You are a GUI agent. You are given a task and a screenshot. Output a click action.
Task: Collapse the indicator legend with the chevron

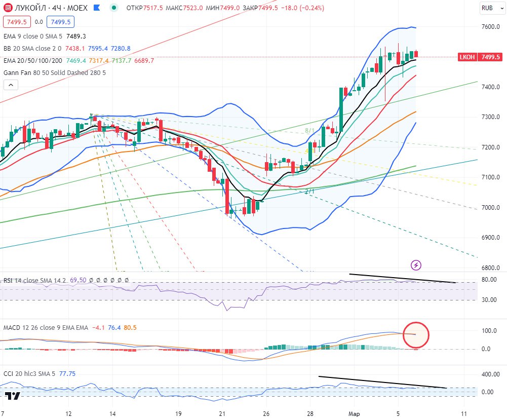click(11, 85)
